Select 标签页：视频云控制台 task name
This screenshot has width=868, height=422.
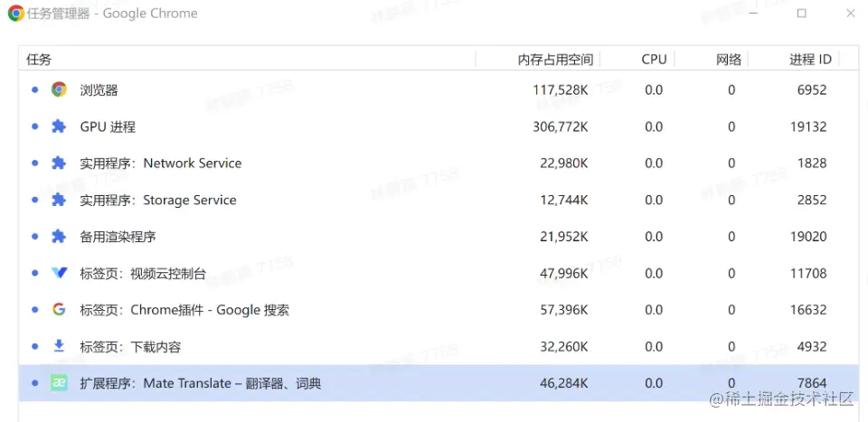tap(143, 273)
